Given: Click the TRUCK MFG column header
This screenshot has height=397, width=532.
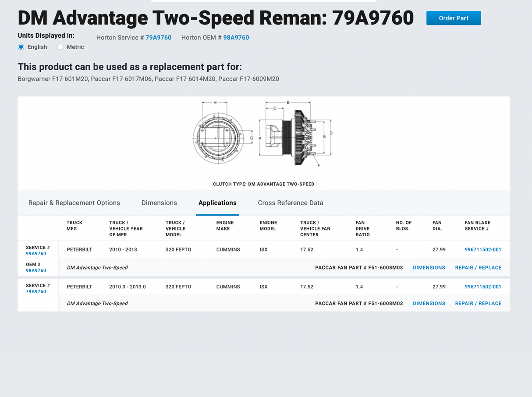Looking at the screenshot, I should pyautogui.click(x=74, y=226).
